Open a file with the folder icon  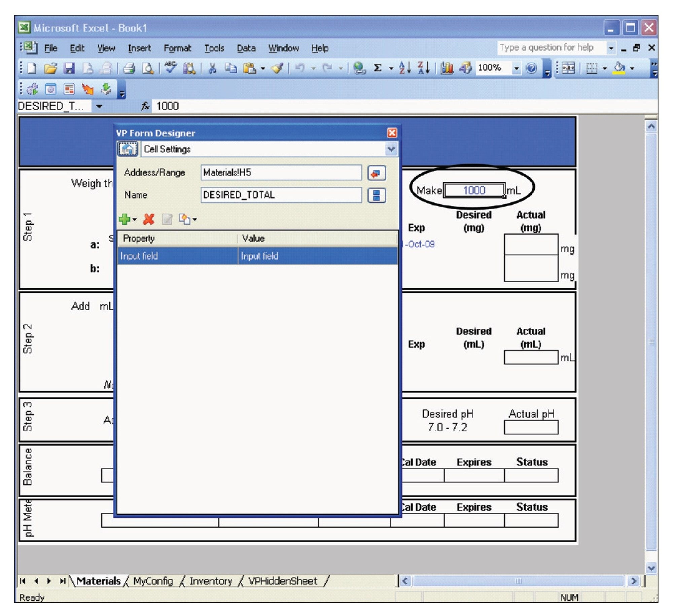(50, 68)
